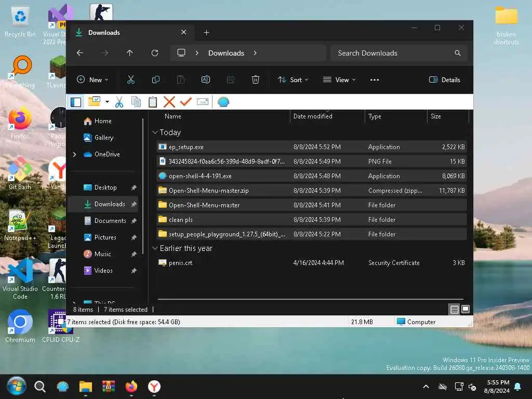532x399 pixels.
Task: Switch to large thumbnails view icon in the status bar
Action: point(465,309)
